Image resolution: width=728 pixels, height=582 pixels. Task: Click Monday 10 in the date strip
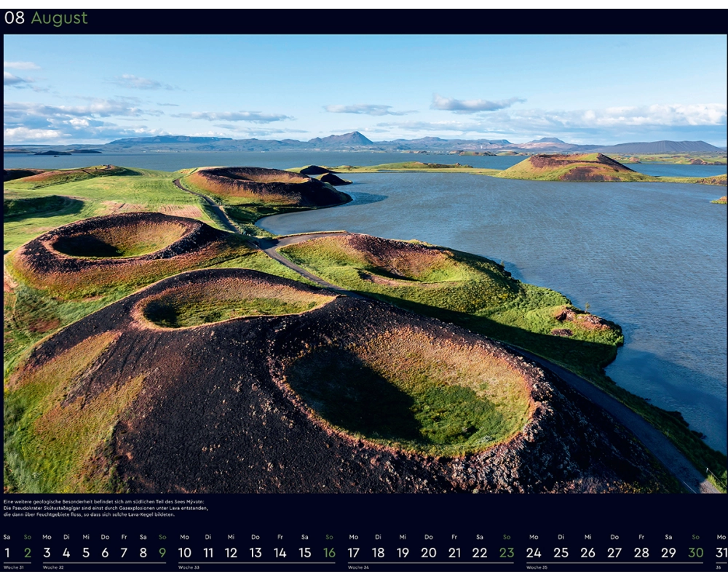pos(185,553)
